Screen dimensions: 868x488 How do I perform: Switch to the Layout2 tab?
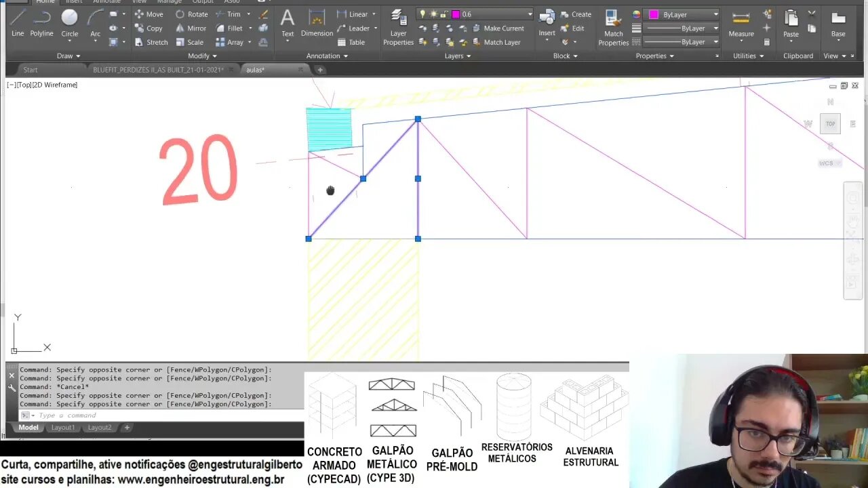[x=100, y=428]
